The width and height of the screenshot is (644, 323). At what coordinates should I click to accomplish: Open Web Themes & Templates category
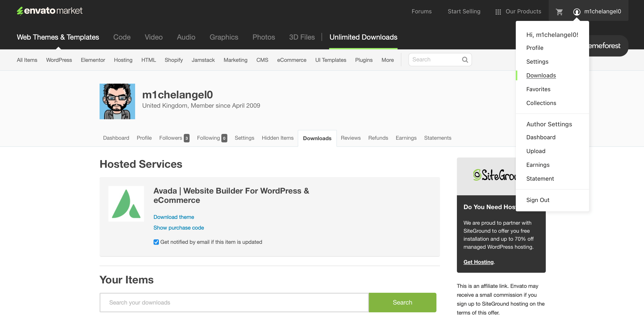pyautogui.click(x=58, y=37)
